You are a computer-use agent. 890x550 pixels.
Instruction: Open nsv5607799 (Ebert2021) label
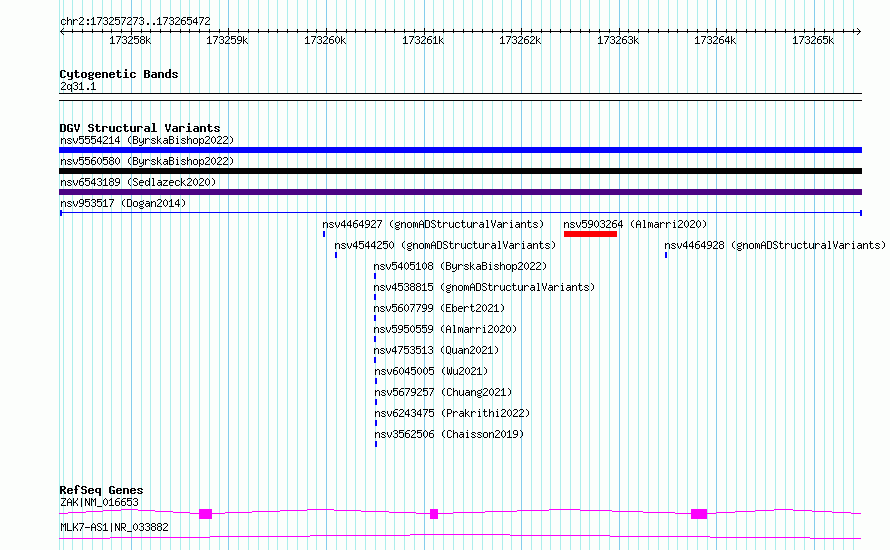pyautogui.click(x=439, y=308)
